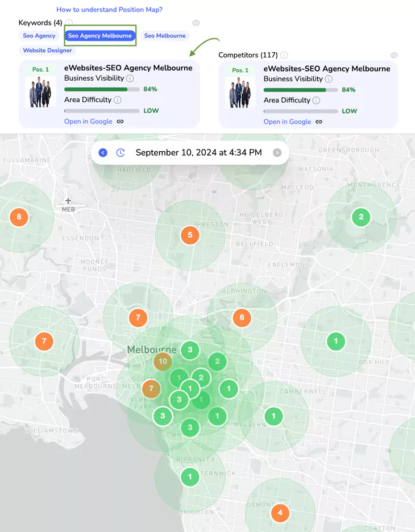Screen dimensions: 415x532
Task: Click the 84% visibility bar in competitors card
Action: (x=301, y=90)
